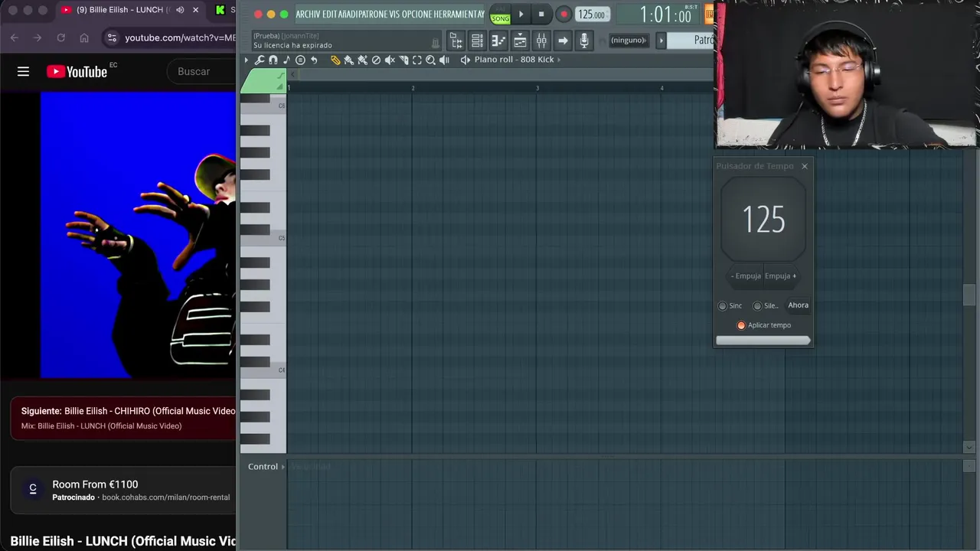Mute the Billie Eilish tab audio icon
The image size is (980, 551).
pos(180,10)
